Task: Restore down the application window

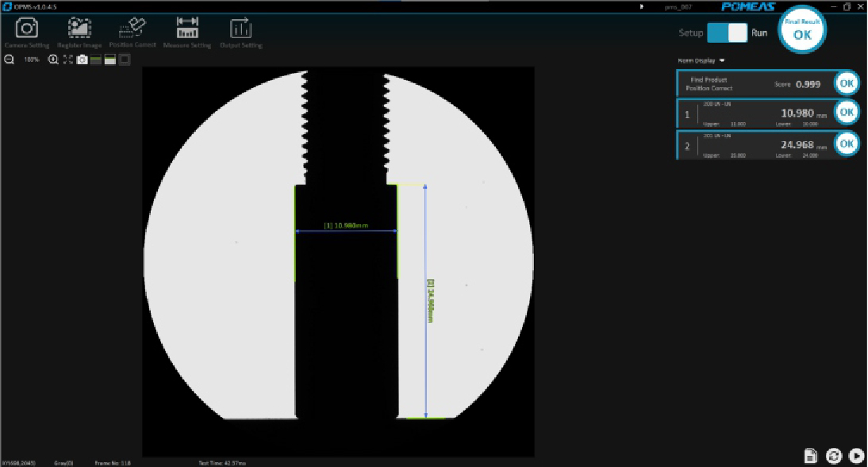Action: point(847,6)
